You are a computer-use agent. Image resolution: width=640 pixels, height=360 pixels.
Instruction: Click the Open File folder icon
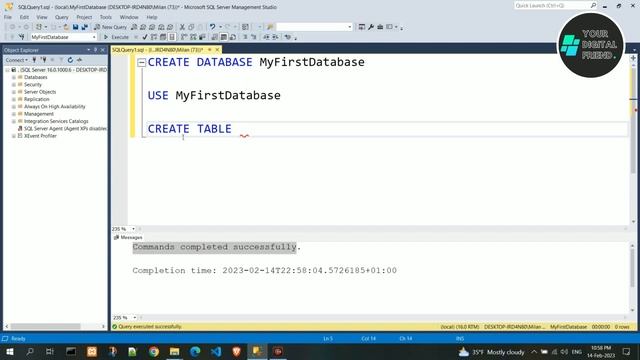66,27
